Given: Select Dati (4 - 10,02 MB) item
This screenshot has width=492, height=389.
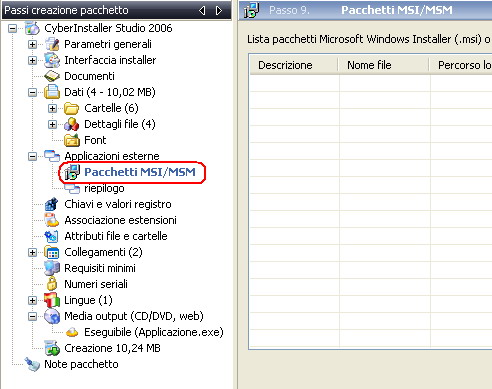Looking at the screenshot, I should pyautogui.click(x=110, y=92).
